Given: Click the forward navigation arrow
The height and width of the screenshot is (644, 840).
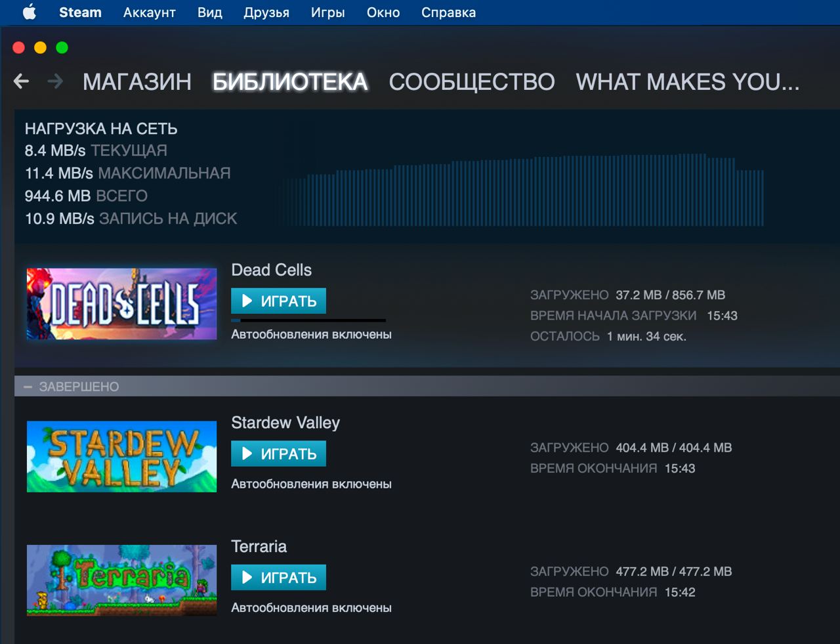Looking at the screenshot, I should pos(56,81).
